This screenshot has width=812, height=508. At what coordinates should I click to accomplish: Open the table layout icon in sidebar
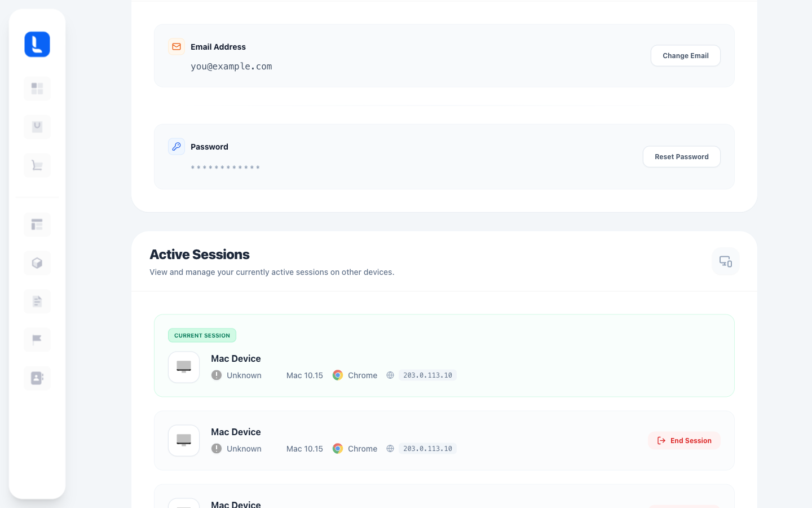pos(37,225)
